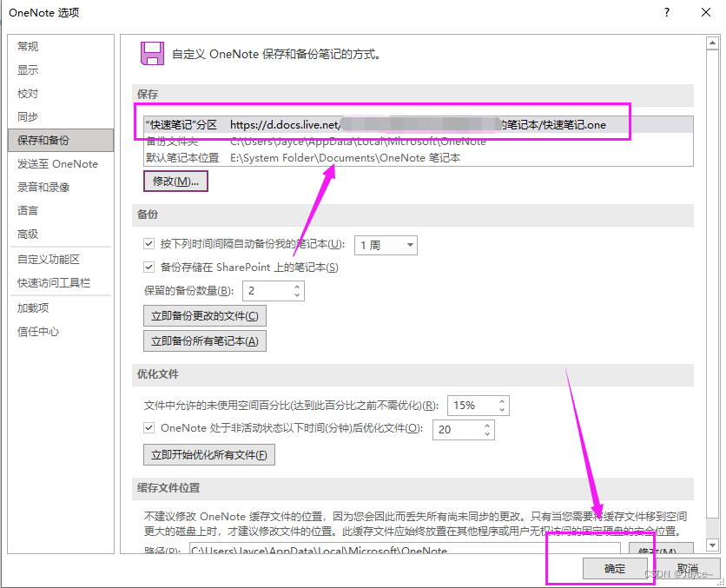Click the scrollbar down arrow

tap(713, 545)
